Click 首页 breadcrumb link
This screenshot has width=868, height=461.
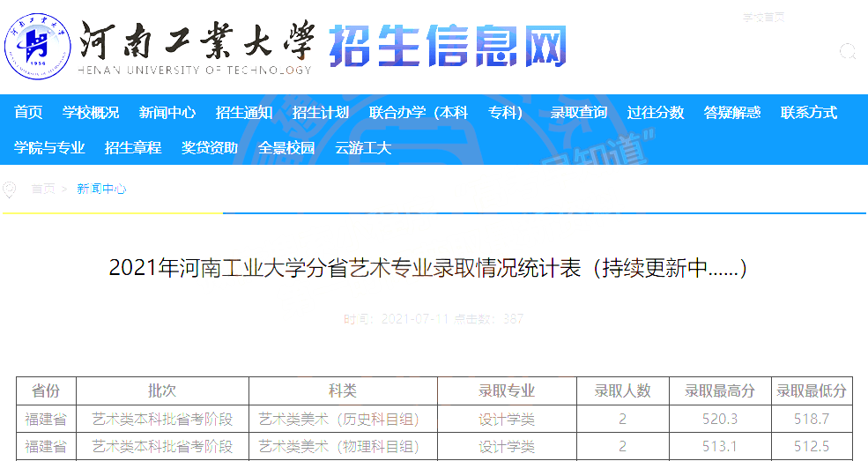(x=43, y=190)
